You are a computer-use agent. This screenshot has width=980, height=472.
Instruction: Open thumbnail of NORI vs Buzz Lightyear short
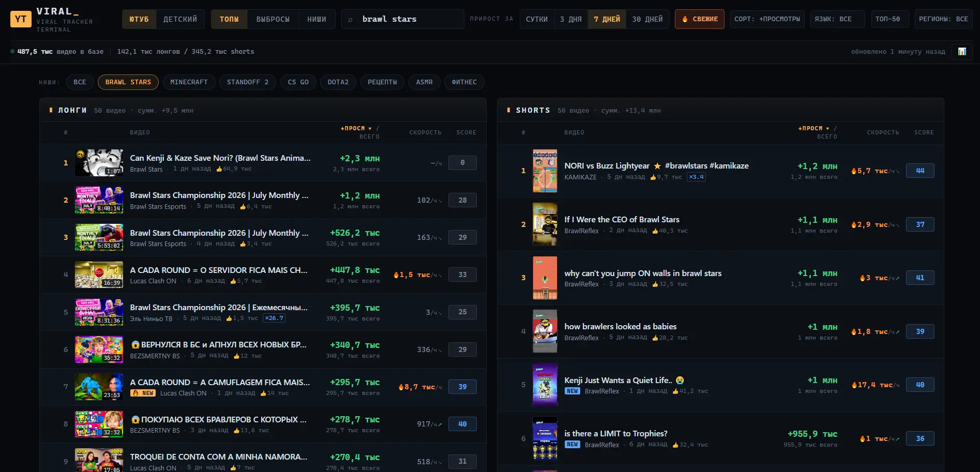point(545,171)
